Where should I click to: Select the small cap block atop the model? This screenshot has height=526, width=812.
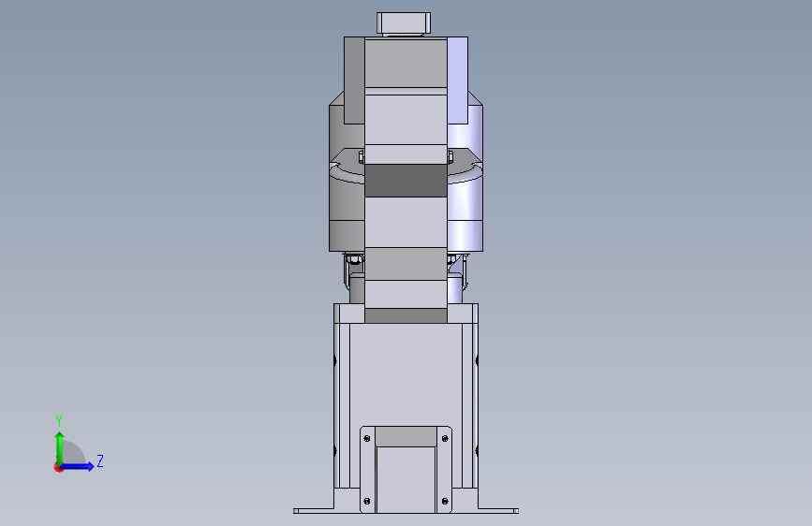click(404, 23)
